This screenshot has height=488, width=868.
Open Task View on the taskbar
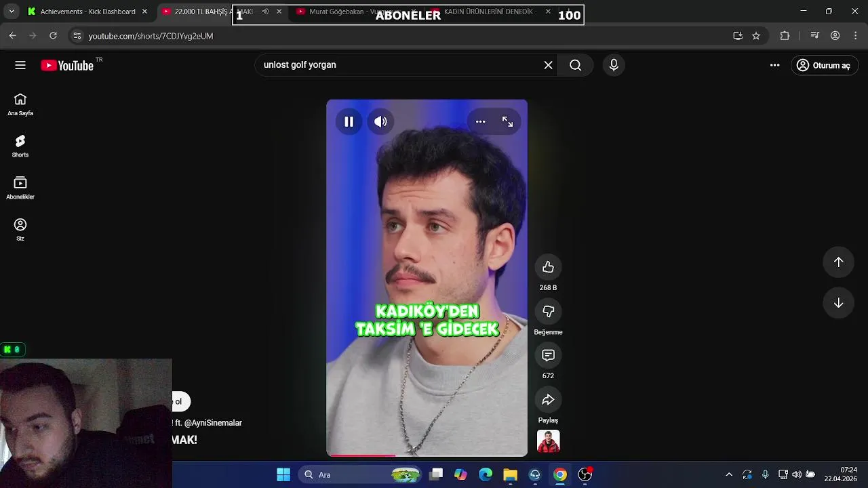pyautogui.click(x=436, y=474)
